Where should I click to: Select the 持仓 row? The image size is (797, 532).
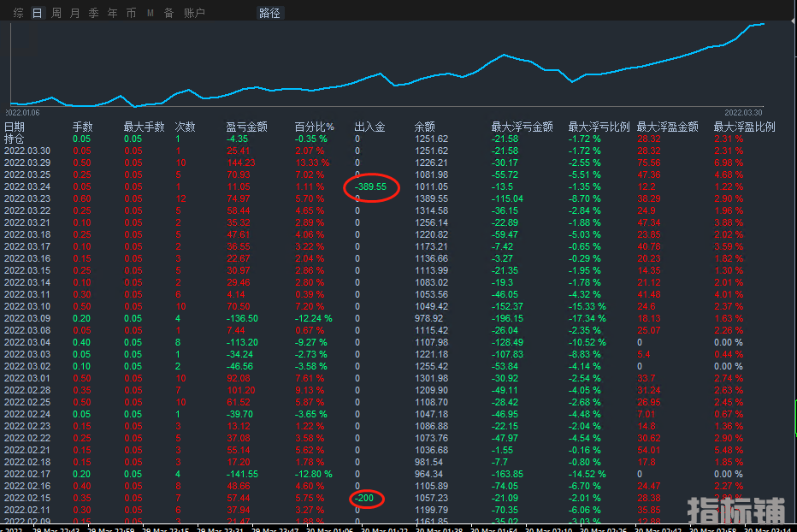coord(15,139)
